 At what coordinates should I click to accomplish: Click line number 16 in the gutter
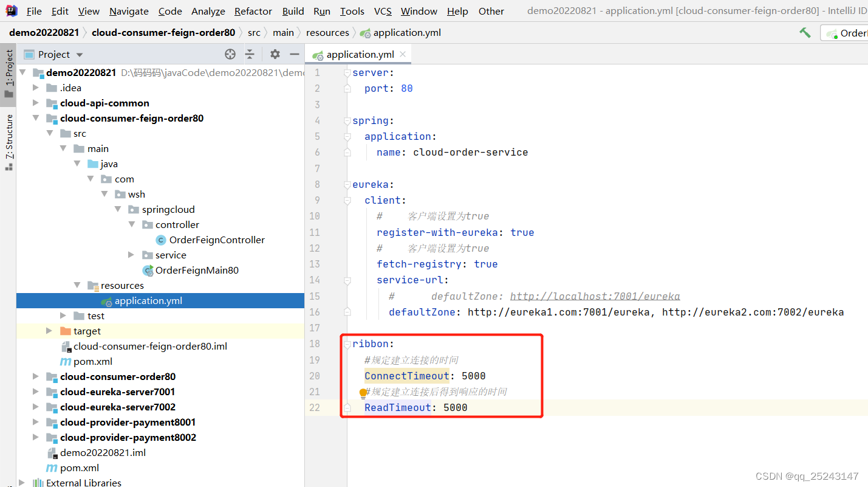[x=314, y=312]
